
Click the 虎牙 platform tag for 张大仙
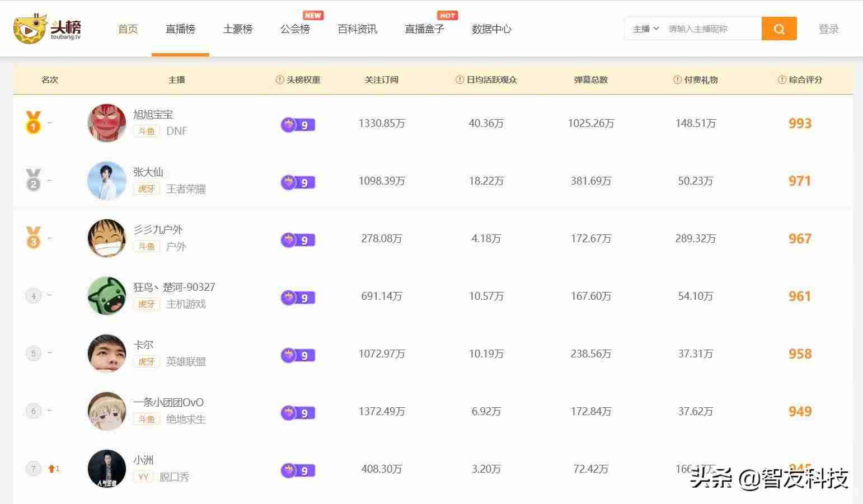147,189
